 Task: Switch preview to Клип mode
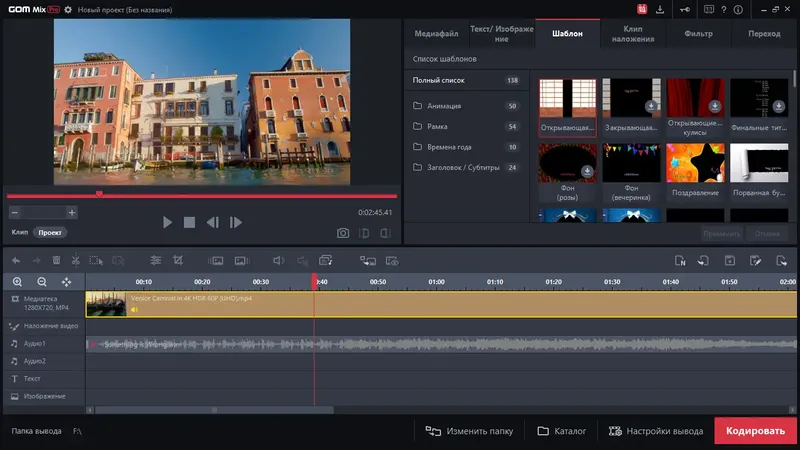click(x=19, y=232)
